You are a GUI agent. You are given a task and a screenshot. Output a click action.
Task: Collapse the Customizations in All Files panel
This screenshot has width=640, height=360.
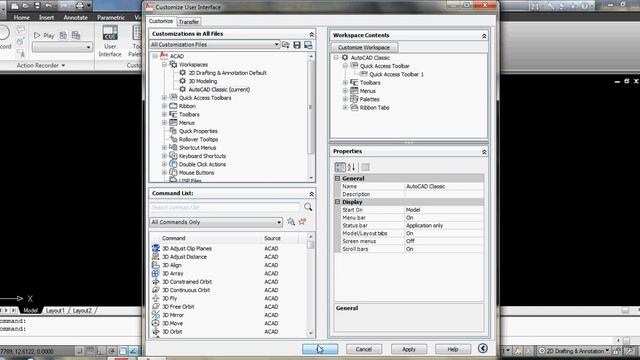[x=311, y=34]
